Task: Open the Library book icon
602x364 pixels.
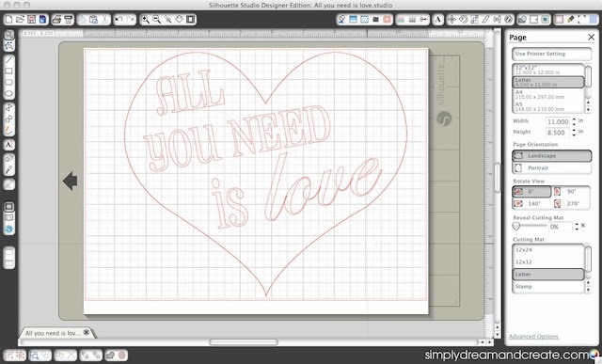Action: 8,217
